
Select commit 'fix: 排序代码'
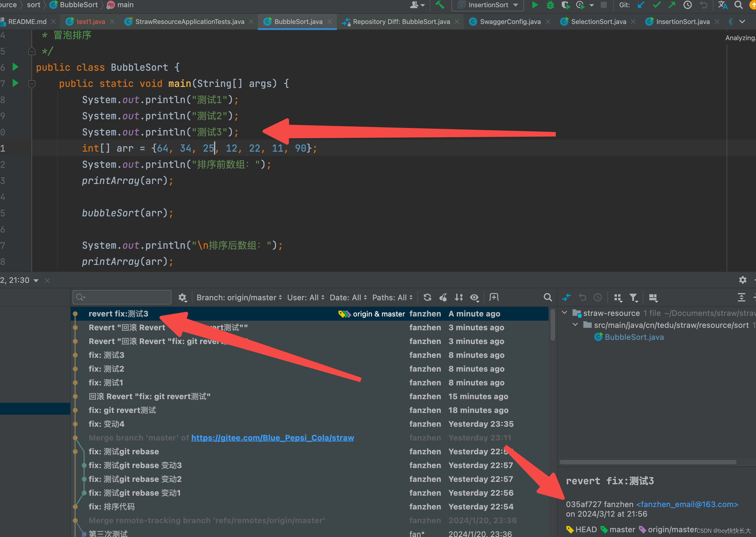click(x=310, y=506)
